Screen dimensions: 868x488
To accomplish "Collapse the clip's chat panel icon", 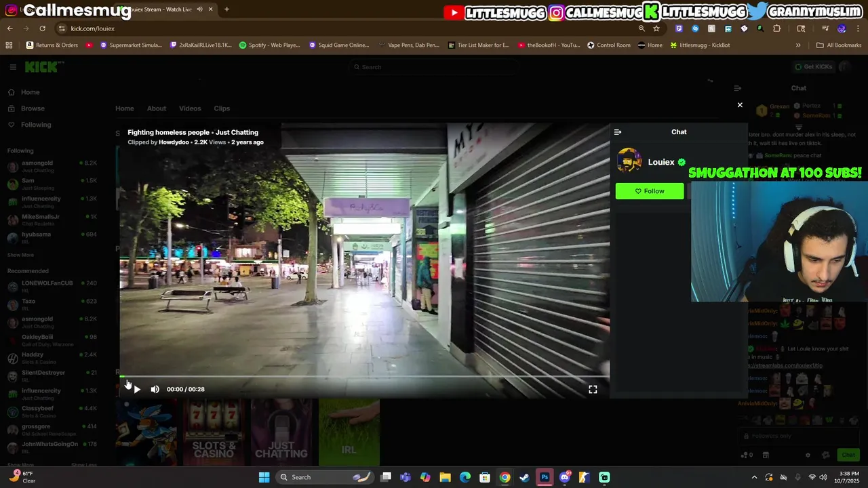I will (x=617, y=132).
